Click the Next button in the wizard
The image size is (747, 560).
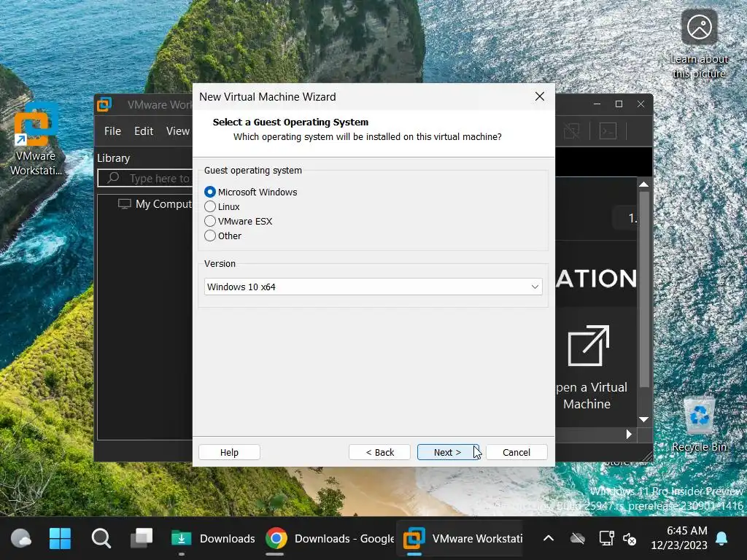coord(448,452)
